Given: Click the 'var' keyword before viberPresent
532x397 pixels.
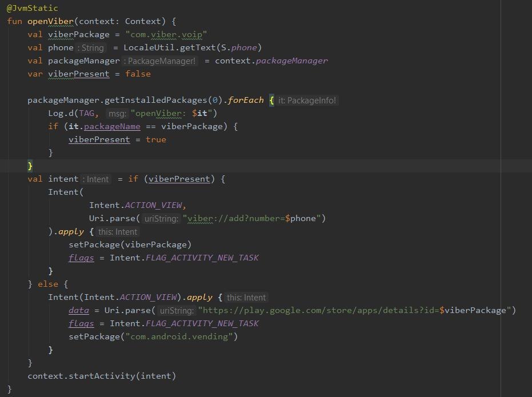Looking at the screenshot, I should pos(35,74).
